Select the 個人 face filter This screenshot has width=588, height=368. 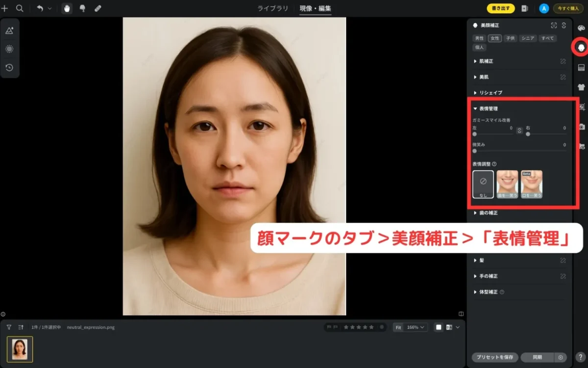point(479,48)
